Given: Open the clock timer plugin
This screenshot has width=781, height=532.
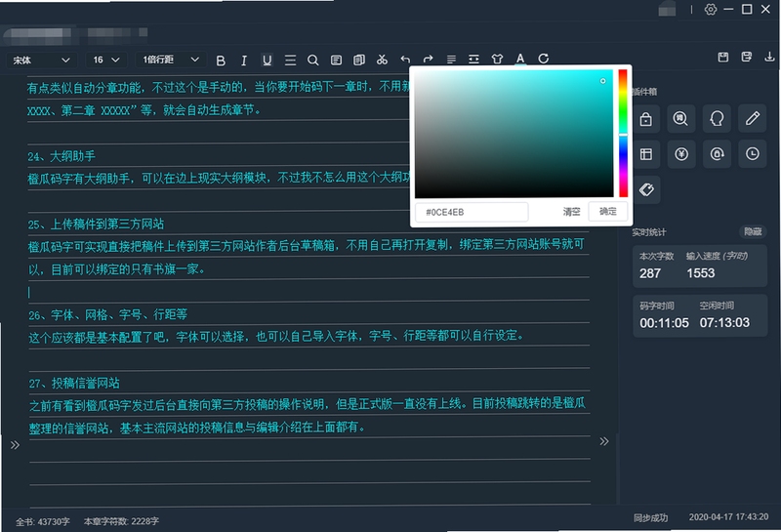Looking at the screenshot, I should 752,154.
